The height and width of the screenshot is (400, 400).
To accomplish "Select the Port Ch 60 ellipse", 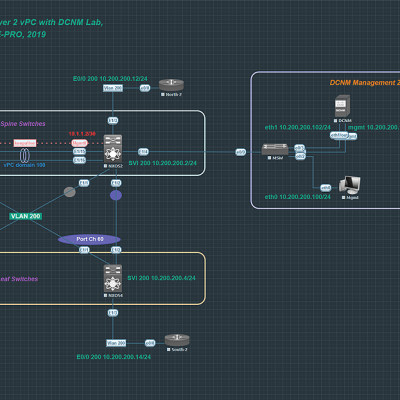I will point(89,239).
